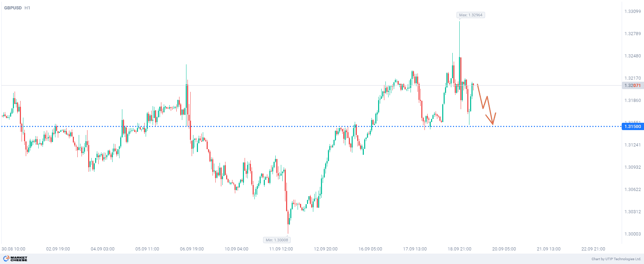The image size is (644, 264).
Task: Click the 1.30622 price axis label
Action: pos(632,190)
